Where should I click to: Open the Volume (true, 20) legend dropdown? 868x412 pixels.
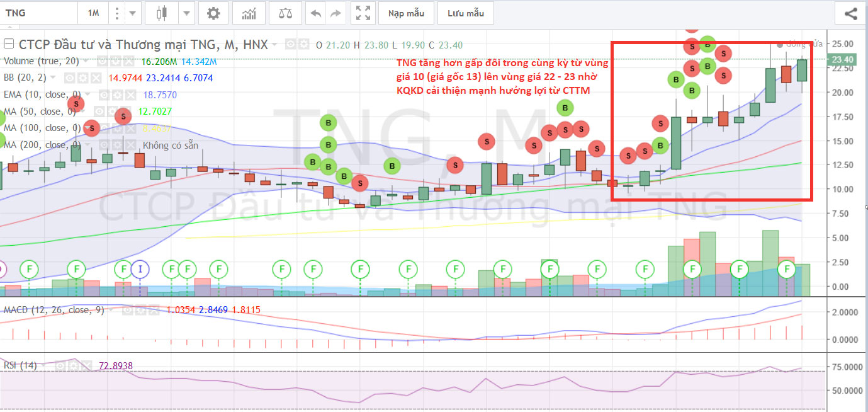click(86, 61)
